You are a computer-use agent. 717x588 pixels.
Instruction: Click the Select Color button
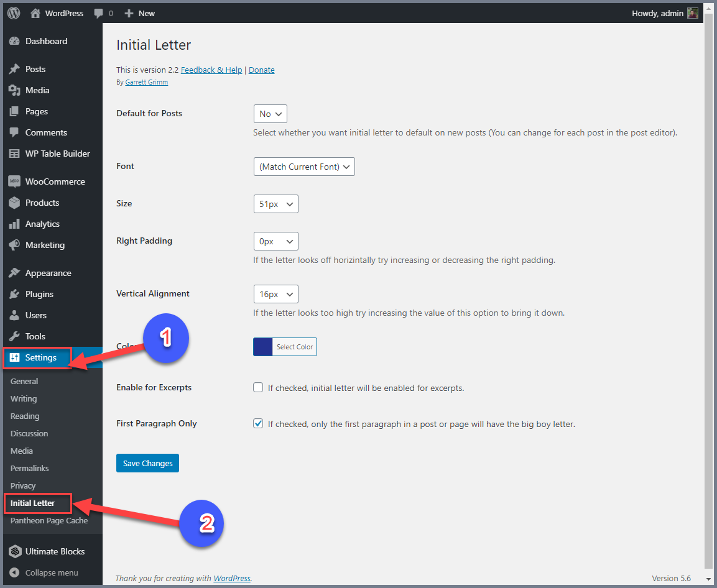pos(295,347)
